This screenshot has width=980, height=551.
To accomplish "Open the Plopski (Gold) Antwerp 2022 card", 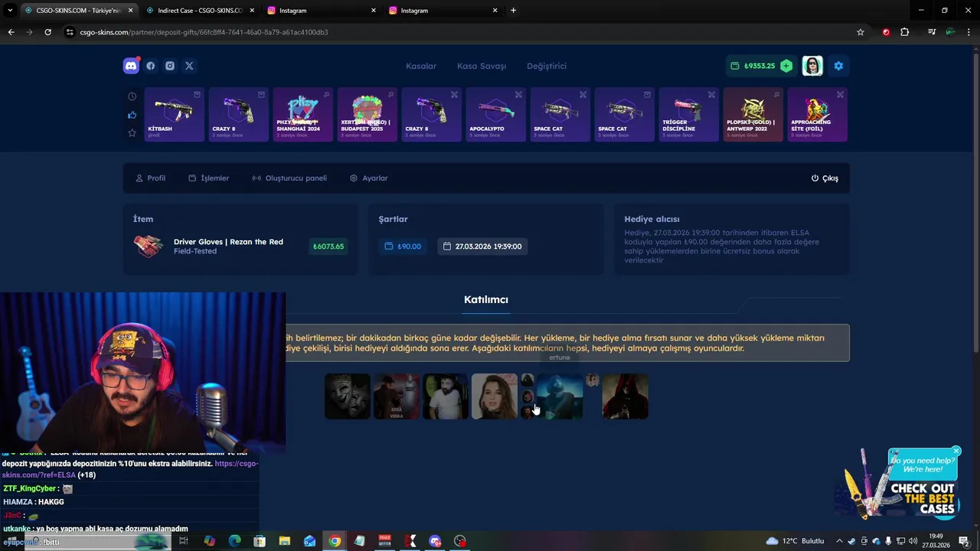I will click(753, 115).
